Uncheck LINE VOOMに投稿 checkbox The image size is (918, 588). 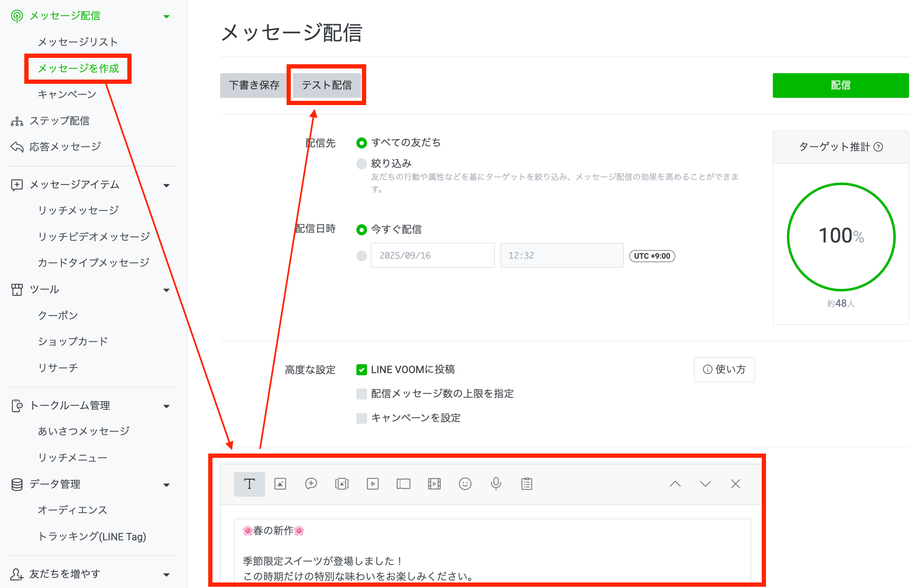click(361, 370)
